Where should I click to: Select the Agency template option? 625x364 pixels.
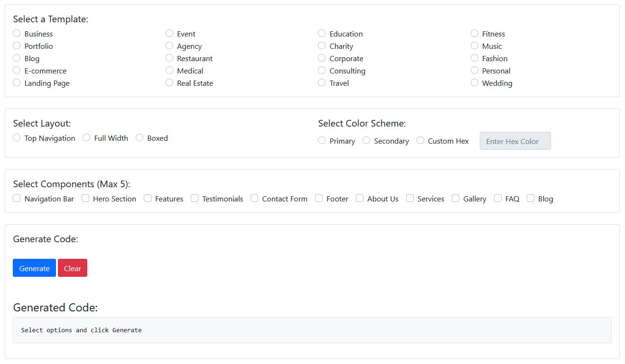point(169,45)
